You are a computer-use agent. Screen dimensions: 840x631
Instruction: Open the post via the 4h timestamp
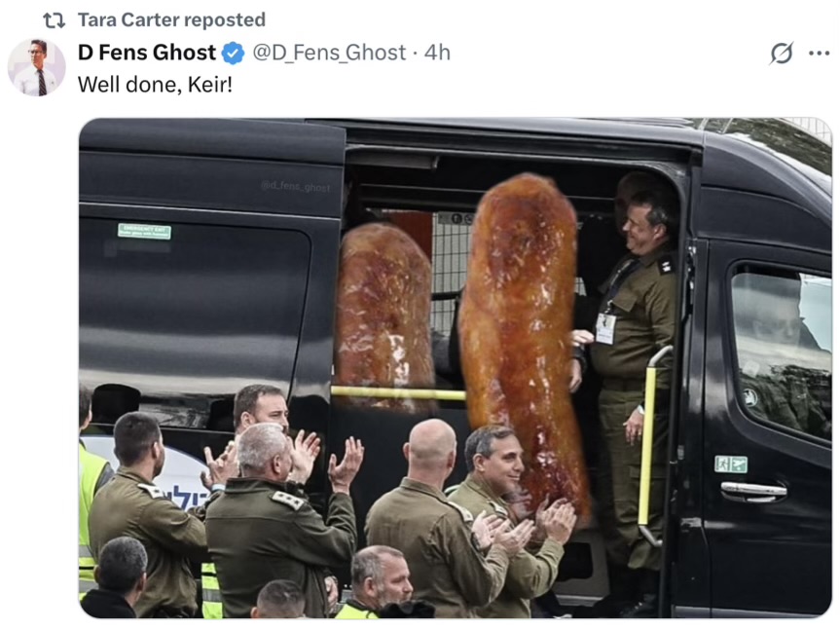click(x=437, y=53)
